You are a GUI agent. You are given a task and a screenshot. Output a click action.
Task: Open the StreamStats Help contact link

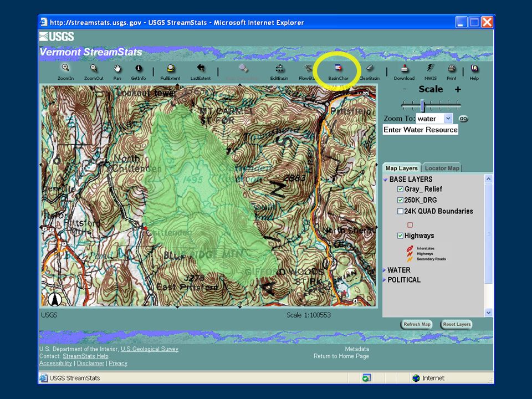coord(85,356)
